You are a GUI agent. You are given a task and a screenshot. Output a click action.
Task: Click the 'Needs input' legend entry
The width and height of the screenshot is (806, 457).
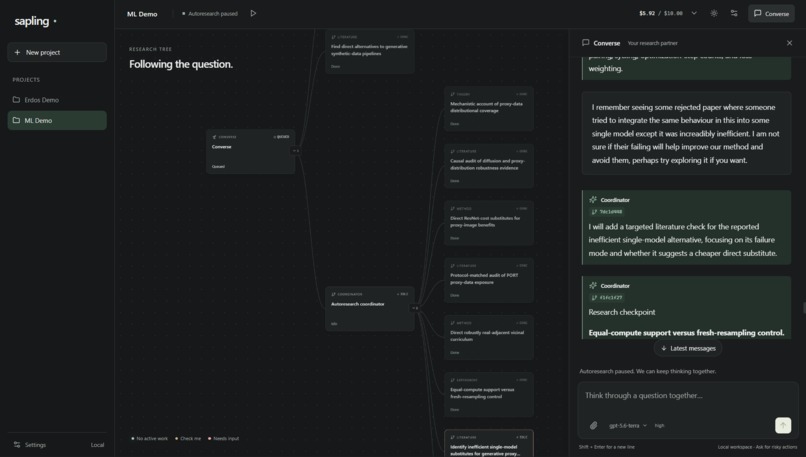click(224, 438)
